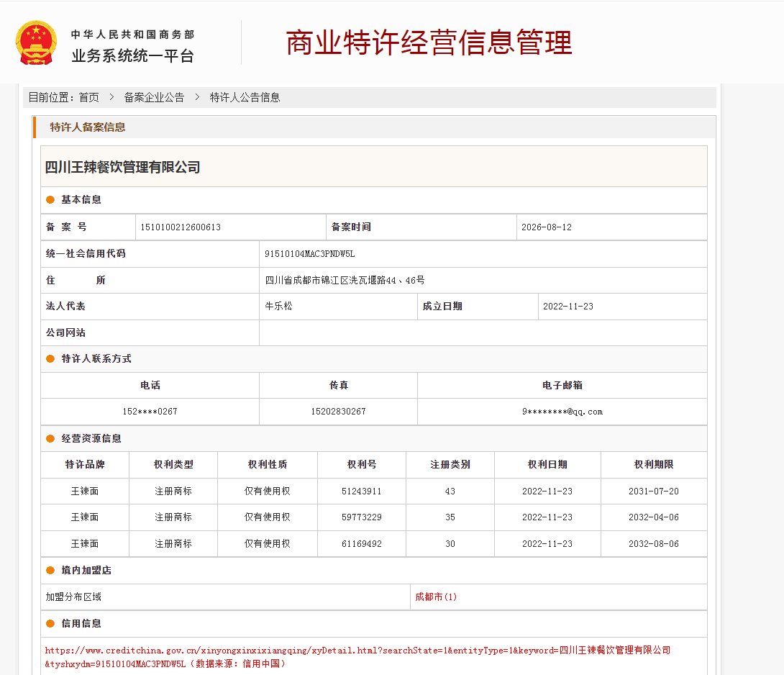Click registration class 43 cell
This screenshot has height=675, width=784.
450,491
